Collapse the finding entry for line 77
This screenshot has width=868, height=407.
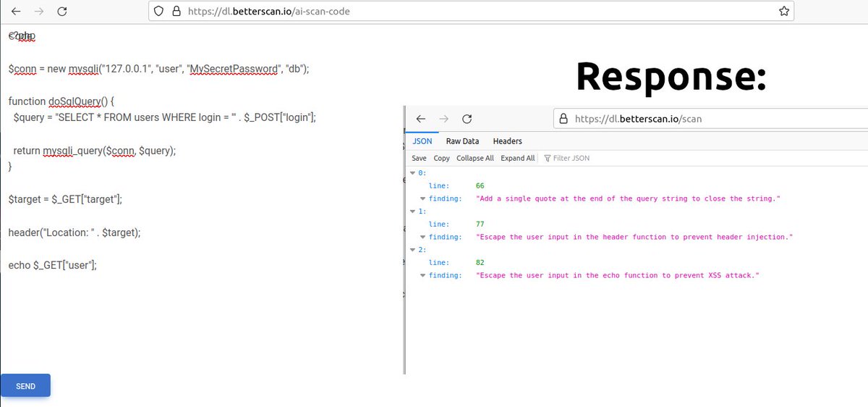click(x=423, y=237)
